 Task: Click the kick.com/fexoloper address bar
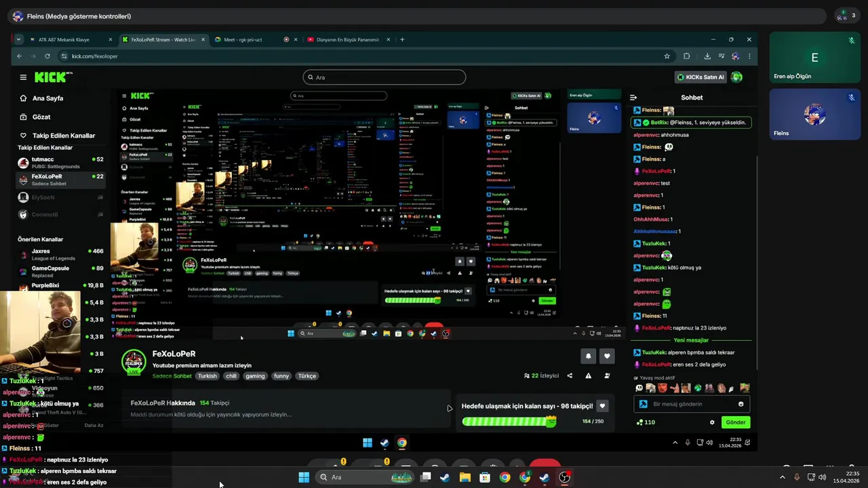click(363, 56)
